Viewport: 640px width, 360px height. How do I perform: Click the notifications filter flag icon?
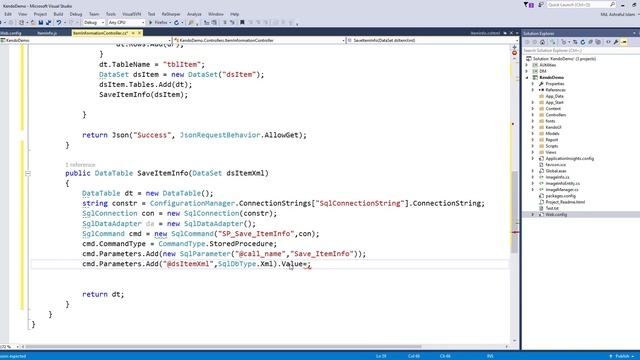pos(529,4)
